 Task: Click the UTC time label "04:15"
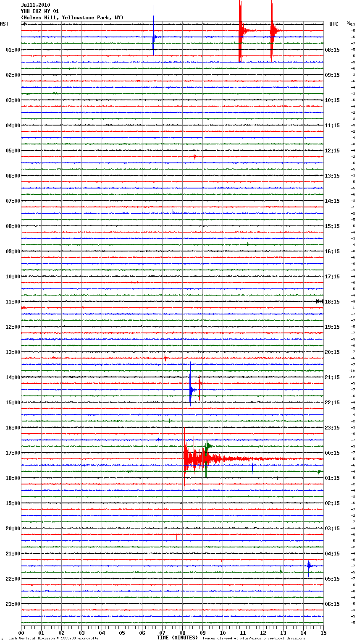point(332,553)
